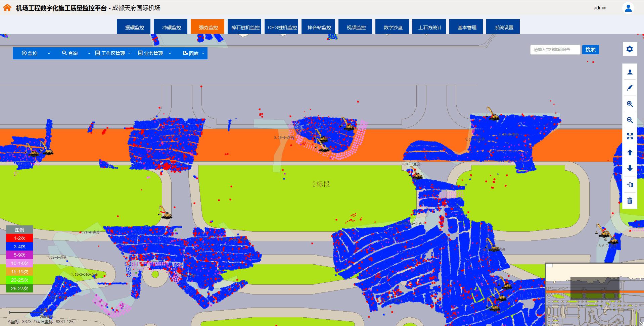The height and width of the screenshot is (326, 644).
Task: Click the fit-to-extent arrows icon
Action: (630, 136)
